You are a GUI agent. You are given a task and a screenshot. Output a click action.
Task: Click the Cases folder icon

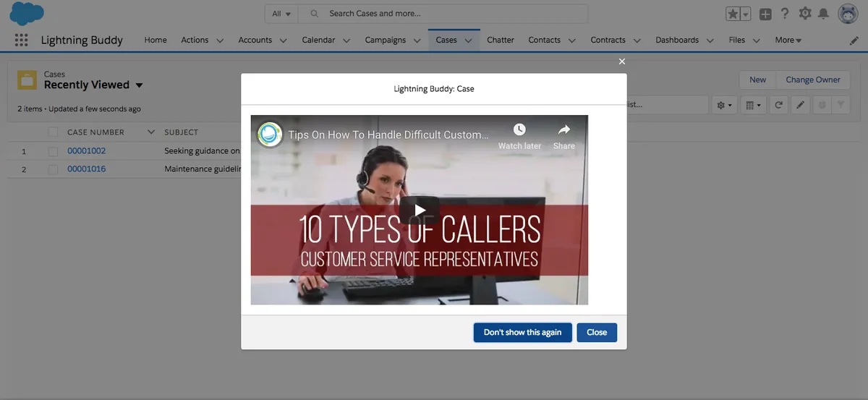(x=27, y=80)
